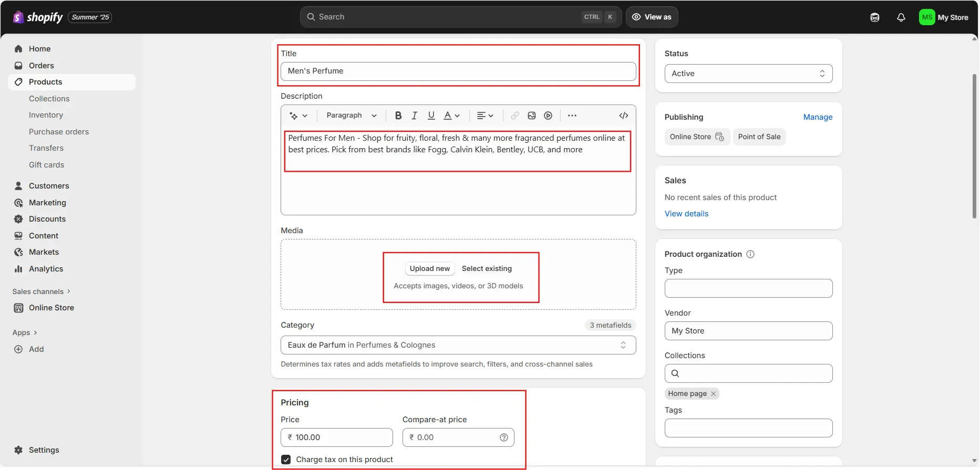Screen dimensions: 980x470
Task: Remove the Home page collection tag
Action: click(x=713, y=394)
